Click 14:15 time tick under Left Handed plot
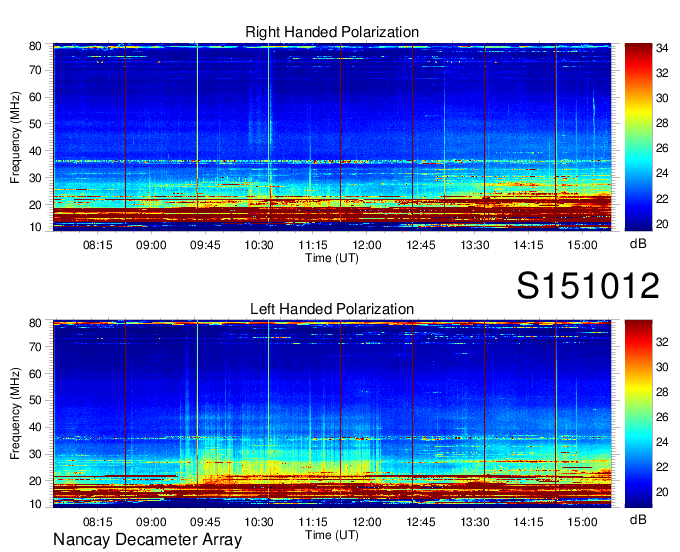This screenshot has width=680, height=552. [x=528, y=522]
